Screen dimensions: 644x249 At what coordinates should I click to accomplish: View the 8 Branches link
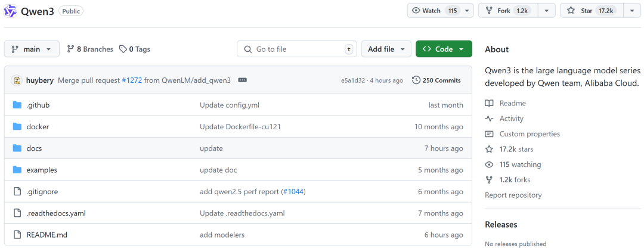point(90,49)
